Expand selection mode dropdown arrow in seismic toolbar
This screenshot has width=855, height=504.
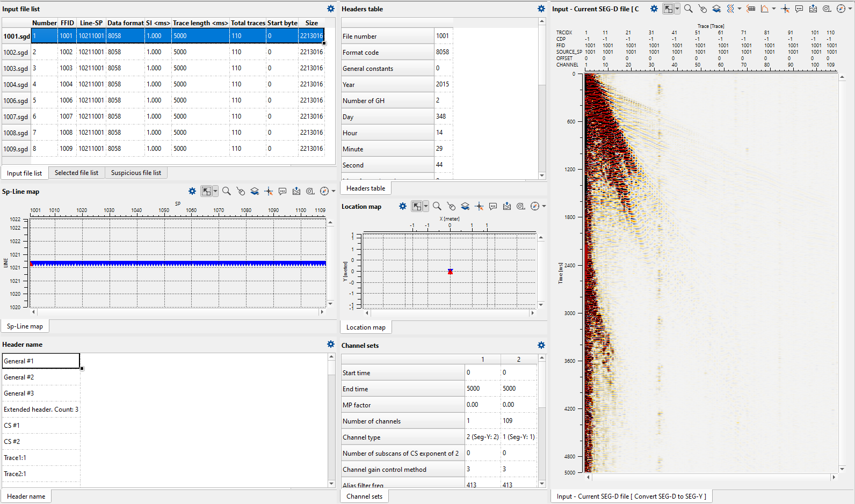pos(677,9)
